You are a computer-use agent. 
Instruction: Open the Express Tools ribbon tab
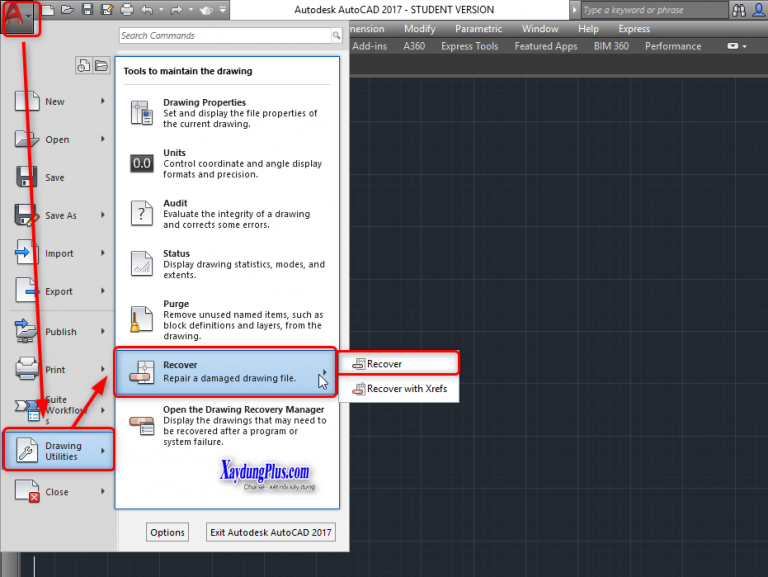click(469, 46)
